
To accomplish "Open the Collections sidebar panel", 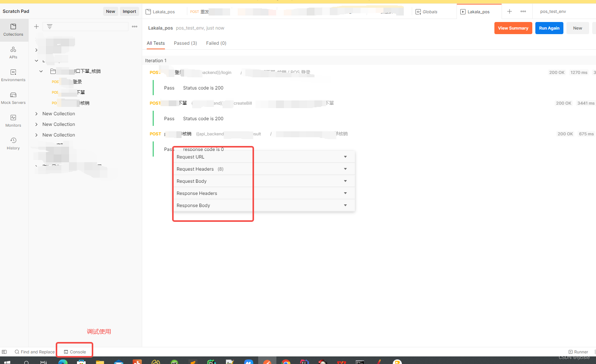I will 13,30.
